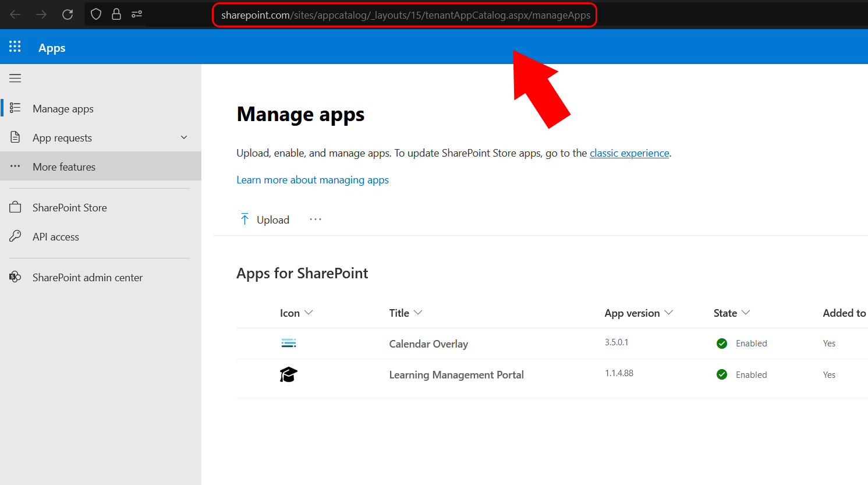This screenshot has height=485, width=868.
Task: Select Manage apps in the sidebar
Action: click(x=101, y=108)
